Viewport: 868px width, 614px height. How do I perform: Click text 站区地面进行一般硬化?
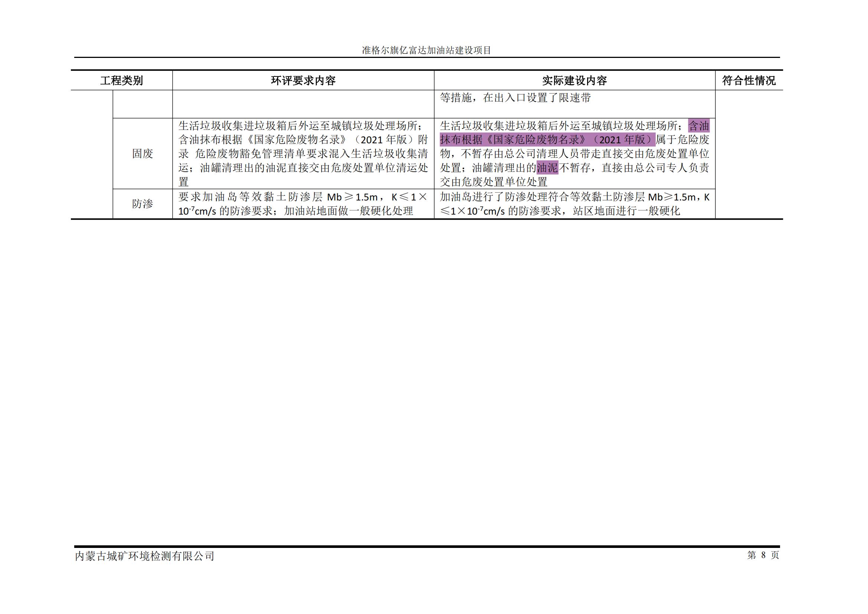[626, 211]
